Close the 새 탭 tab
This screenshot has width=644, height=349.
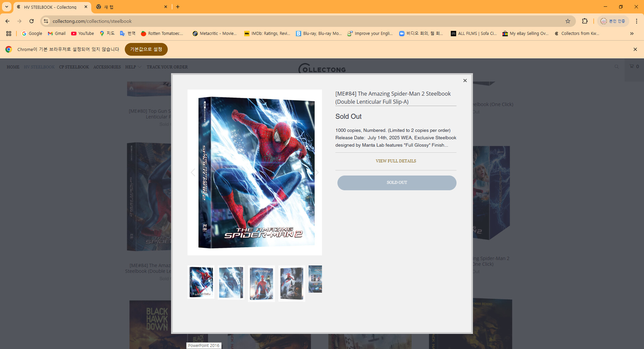click(x=166, y=7)
